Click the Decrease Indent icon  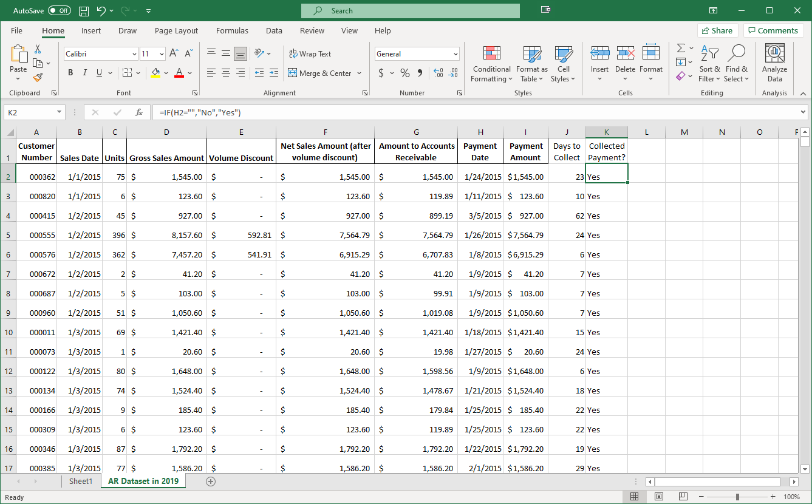tap(259, 73)
